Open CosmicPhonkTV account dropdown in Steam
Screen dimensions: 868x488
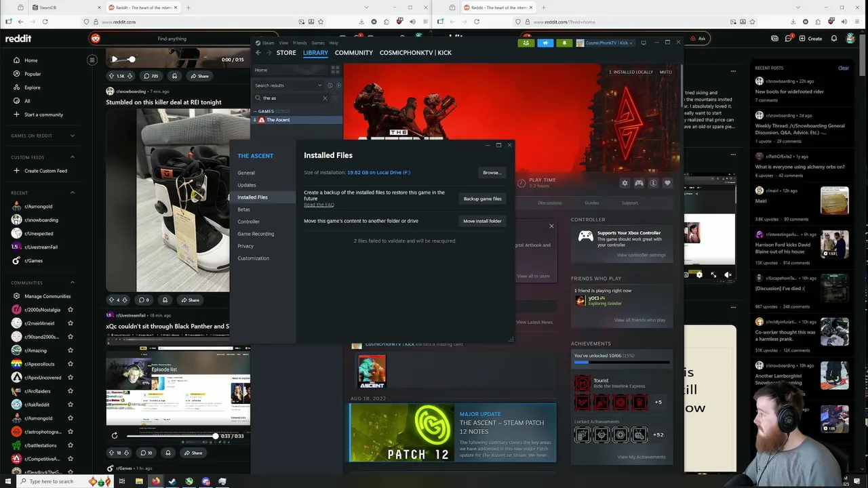pos(605,43)
